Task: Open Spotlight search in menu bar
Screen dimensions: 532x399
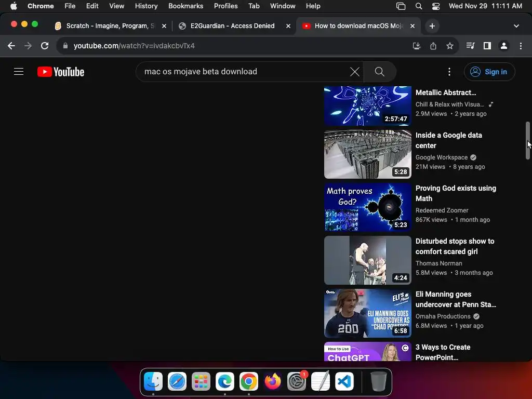Action: click(x=419, y=6)
